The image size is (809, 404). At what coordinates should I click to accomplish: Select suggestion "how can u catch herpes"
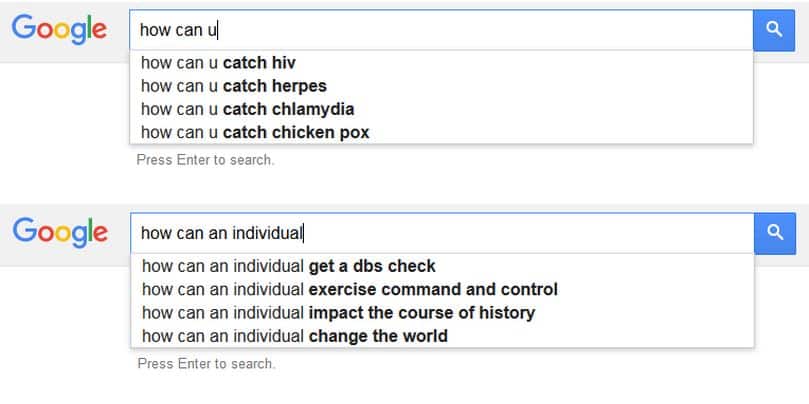click(234, 85)
